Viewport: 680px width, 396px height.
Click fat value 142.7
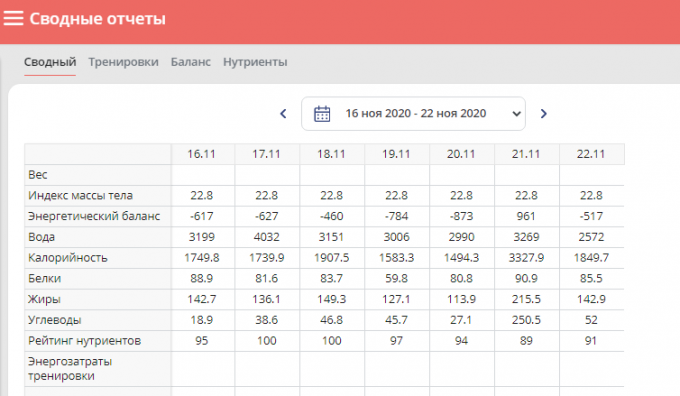201,299
